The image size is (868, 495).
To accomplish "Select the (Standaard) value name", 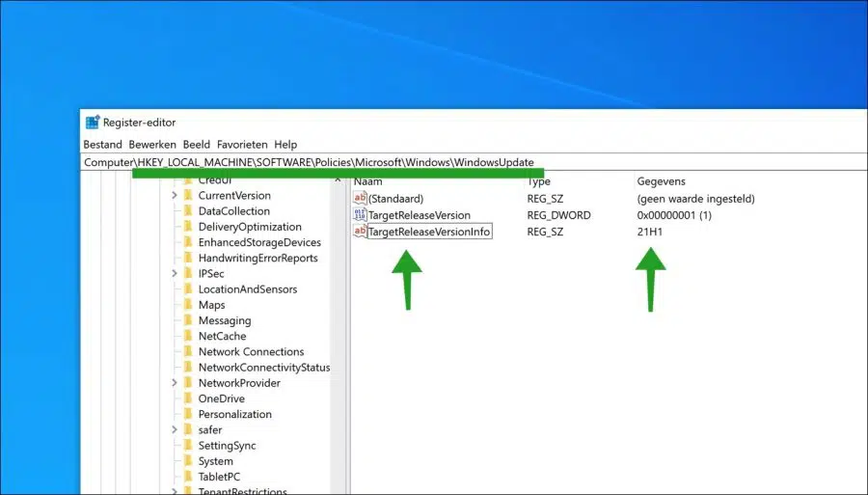I will 395,199.
